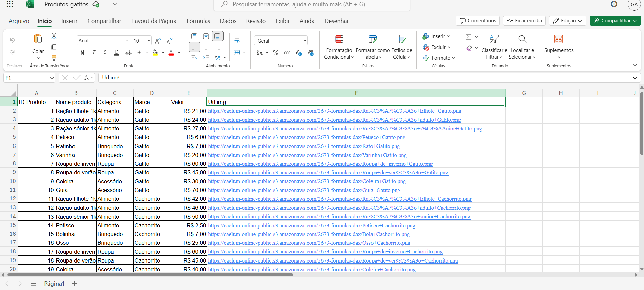This screenshot has width=644, height=290.
Task: Click the green Compartilhar button
Action: click(615, 21)
